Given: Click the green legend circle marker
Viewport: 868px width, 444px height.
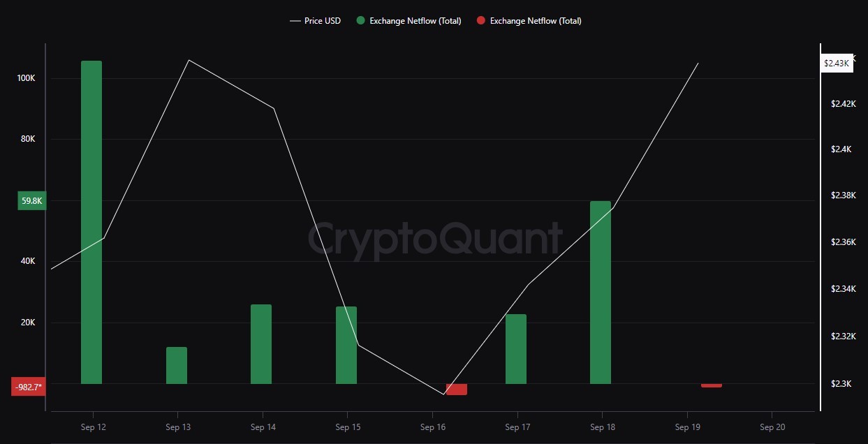Looking at the screenshot, I should [360, 21].
